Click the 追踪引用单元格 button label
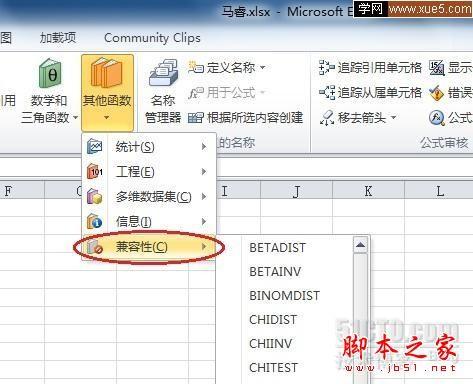Viewport: 473px width, 384px height. coord(380,68)
